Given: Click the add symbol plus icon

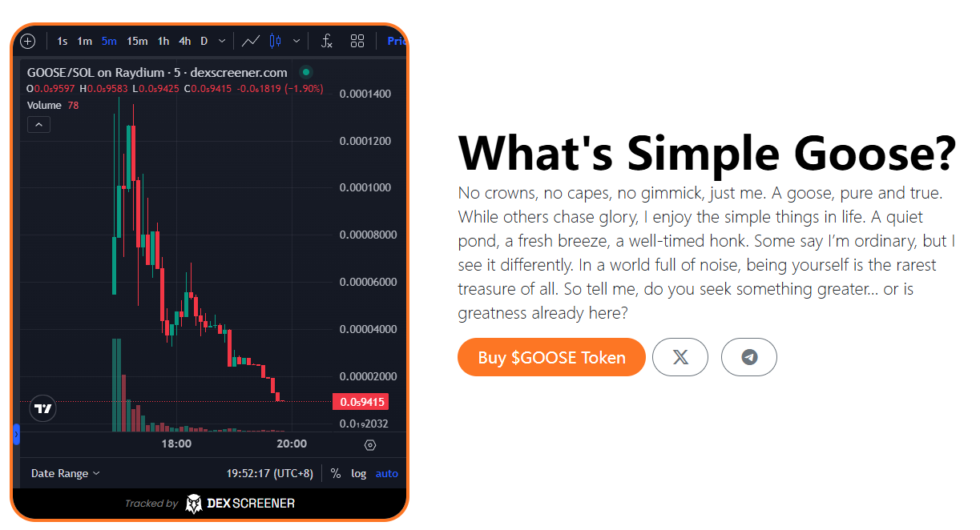Looking at the screenshot, I should pyautogui.click(x=27, y=41).
